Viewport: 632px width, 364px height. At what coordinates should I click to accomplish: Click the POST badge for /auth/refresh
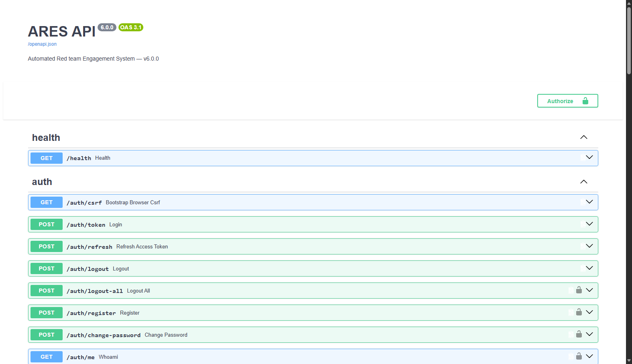pos(47,246)
